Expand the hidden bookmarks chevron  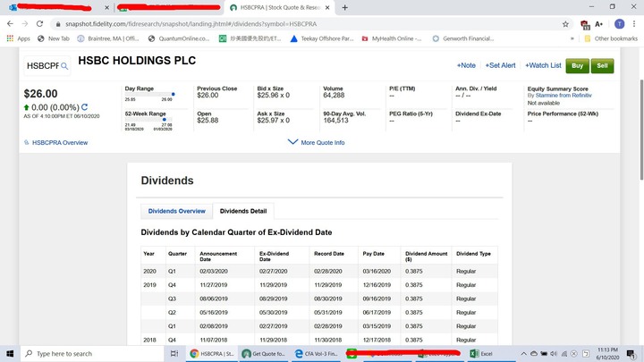point(572,38)
